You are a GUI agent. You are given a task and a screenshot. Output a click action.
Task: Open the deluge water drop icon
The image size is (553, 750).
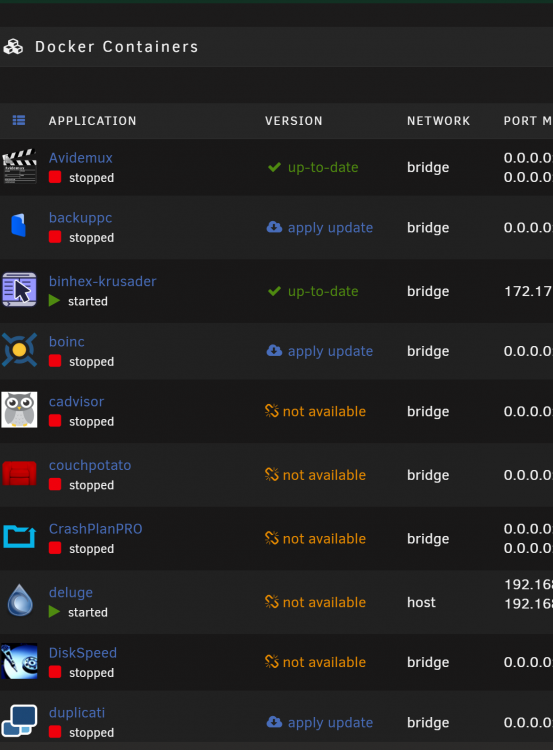[20, 600]
